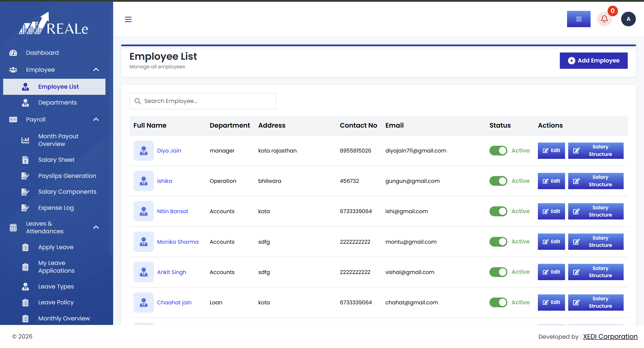644x348 pixels.
Task: Toggle Ankit Singh's Active status switch
Action: coord(498,272)
